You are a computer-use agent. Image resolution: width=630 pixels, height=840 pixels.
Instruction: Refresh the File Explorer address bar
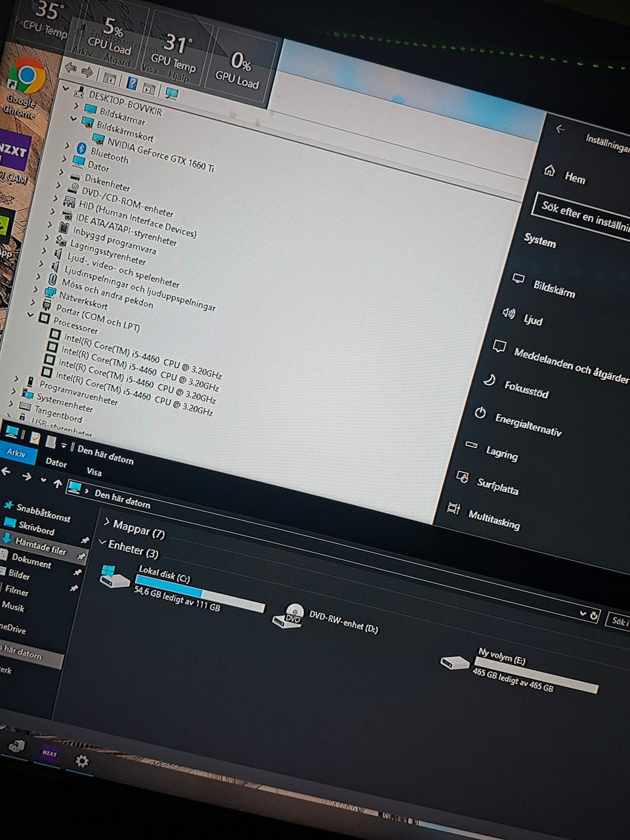(594, 616)
